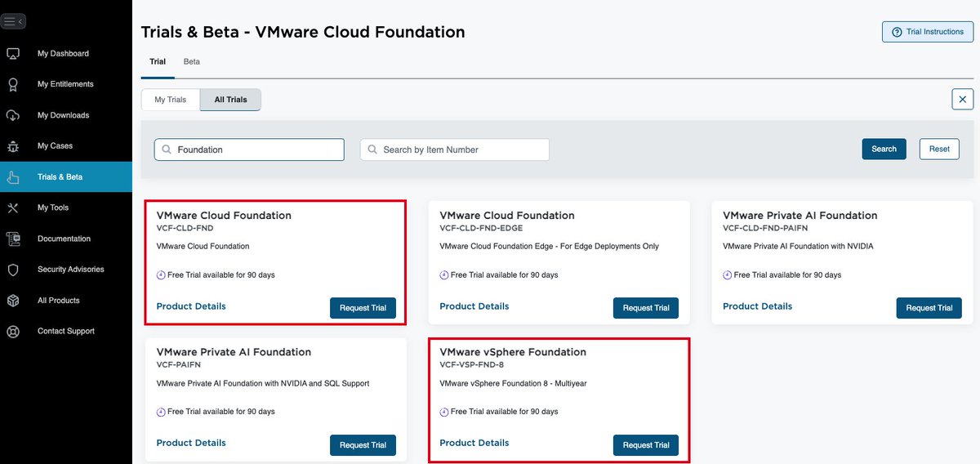Screen dimensions: 980x464
Task: Click the clock icon on VCF-VSP-FND-8 card
Action: 444,412
